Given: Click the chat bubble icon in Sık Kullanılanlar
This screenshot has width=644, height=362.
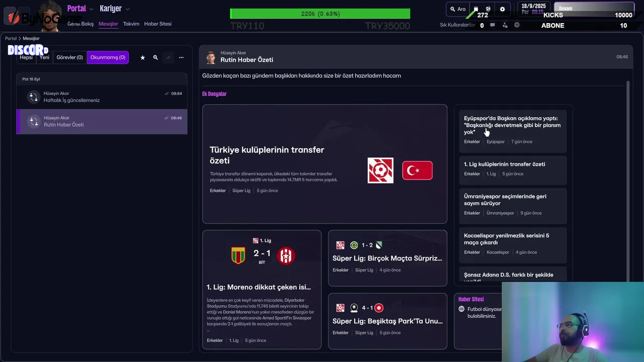Looking at the screenshot, I should 493,25.
